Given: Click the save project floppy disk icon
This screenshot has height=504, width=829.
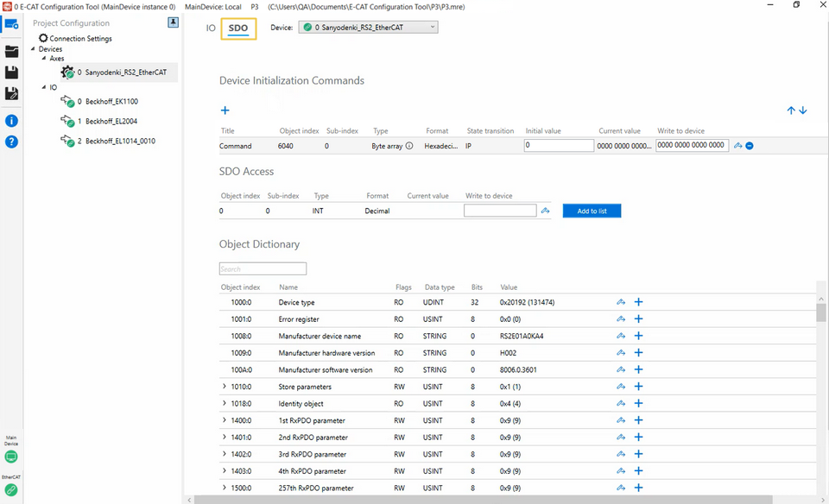Looking at the screenshot, I should (x=11, y=72).
